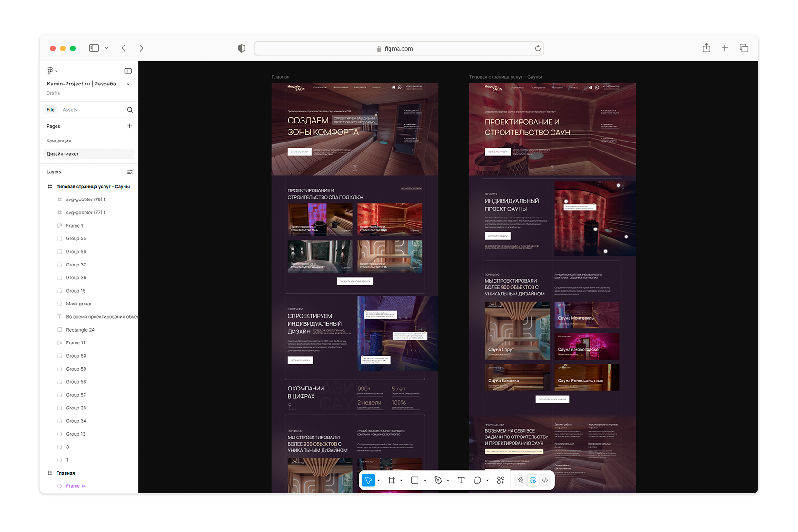The height and width of the screenshot is (532, 798).
Task: Open Pen tool options arrow
Action: tap(448, 481)
